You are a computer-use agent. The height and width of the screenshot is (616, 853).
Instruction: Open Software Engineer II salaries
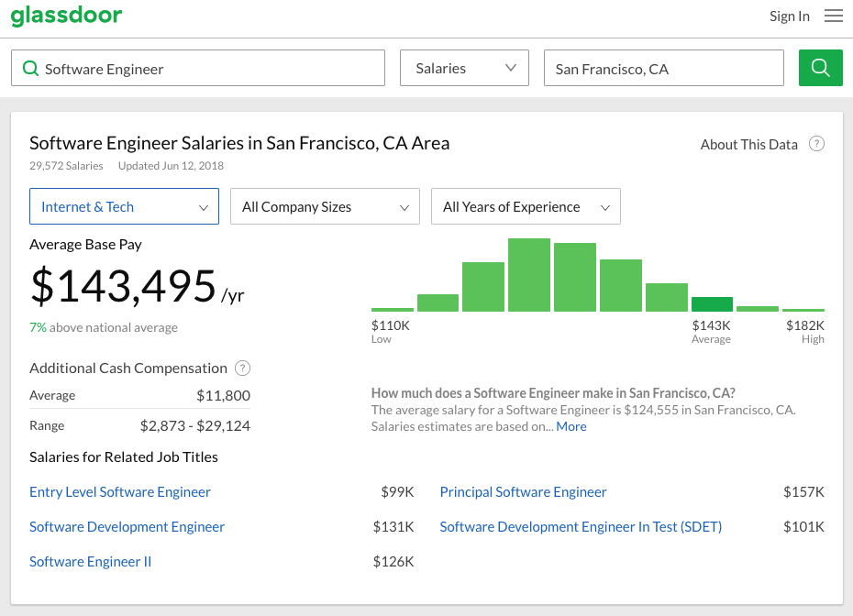tap(90, 562)
